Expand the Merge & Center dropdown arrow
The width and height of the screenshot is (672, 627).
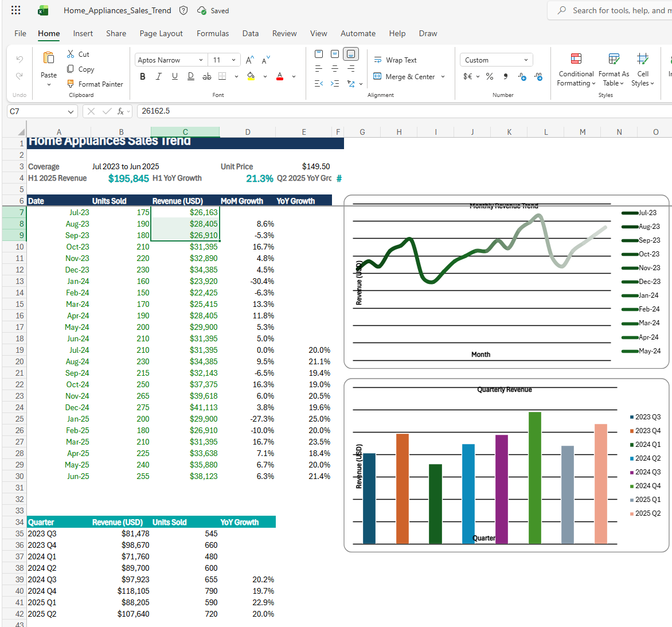(443, 76)
